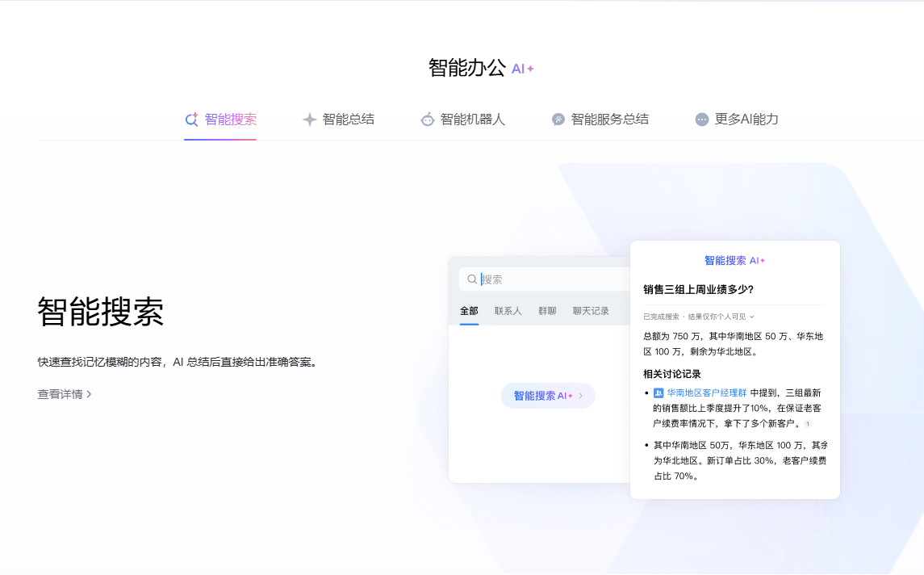Select the 全部 filter tab
The width and height of the screenshot is (924, 575).
(x=469, y=311)
